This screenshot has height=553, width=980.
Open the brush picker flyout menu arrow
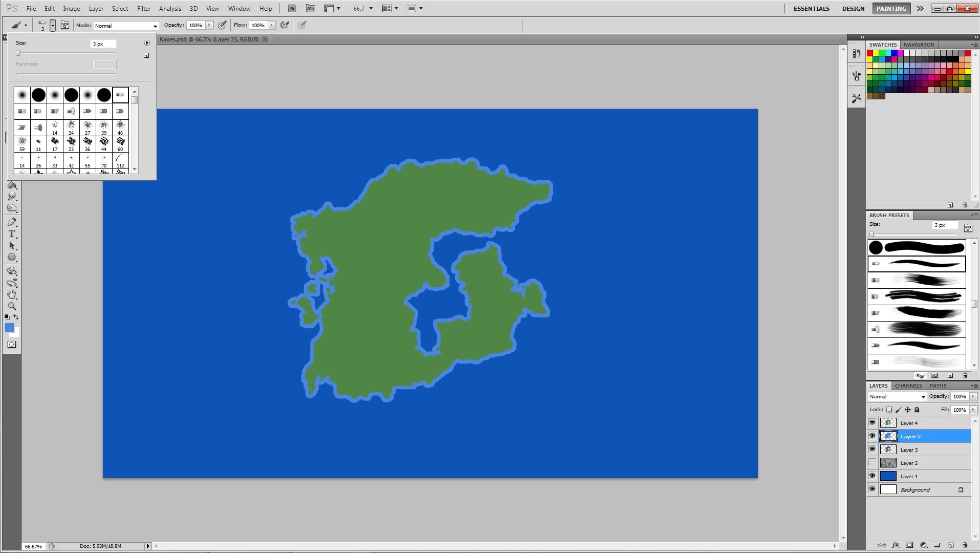(x=147, y=43)
